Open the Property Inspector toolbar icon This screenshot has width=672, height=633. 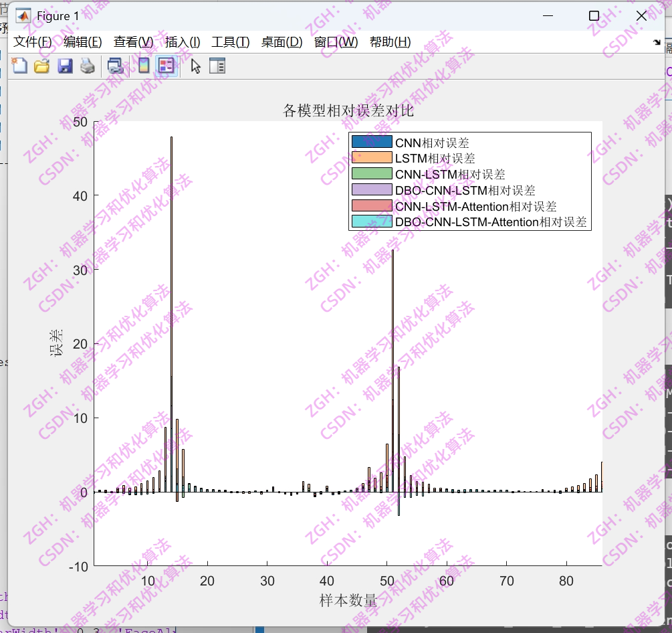(x=217, y=66)
